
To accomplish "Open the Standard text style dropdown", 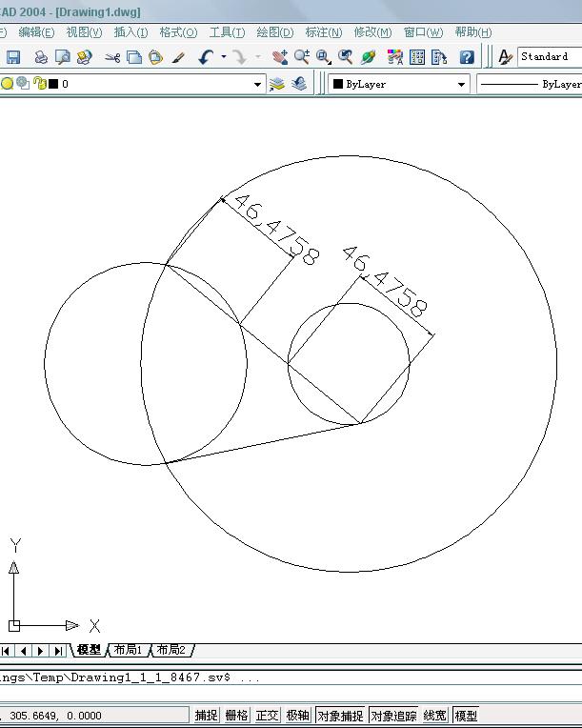I will pyautogui.click(x=550, y=57).
